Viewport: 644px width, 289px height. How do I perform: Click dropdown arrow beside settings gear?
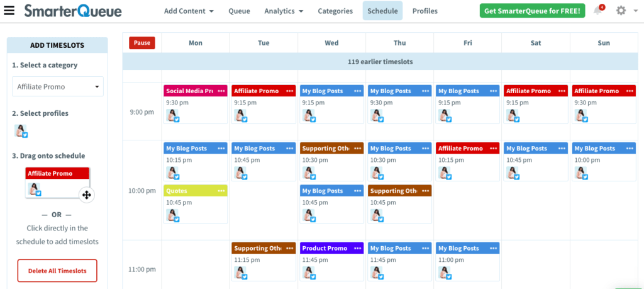pyautogui.click(x=636, y=11)
